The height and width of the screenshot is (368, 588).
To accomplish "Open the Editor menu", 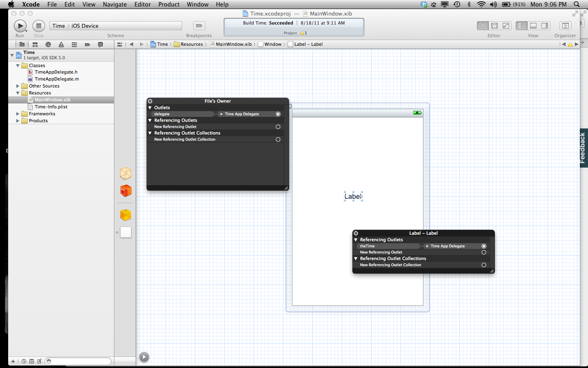I will 143,4.
